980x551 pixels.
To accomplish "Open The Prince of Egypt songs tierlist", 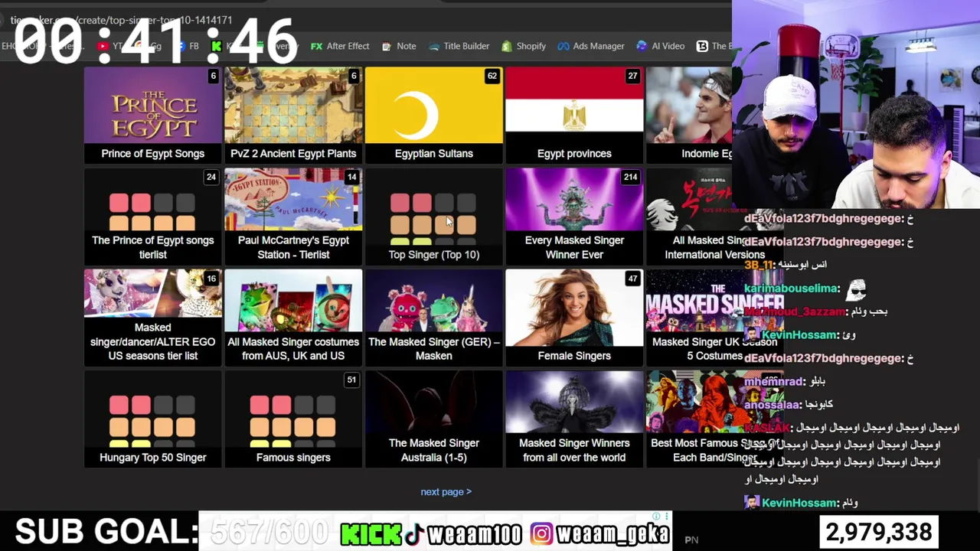I will click(x=153, y=216).
